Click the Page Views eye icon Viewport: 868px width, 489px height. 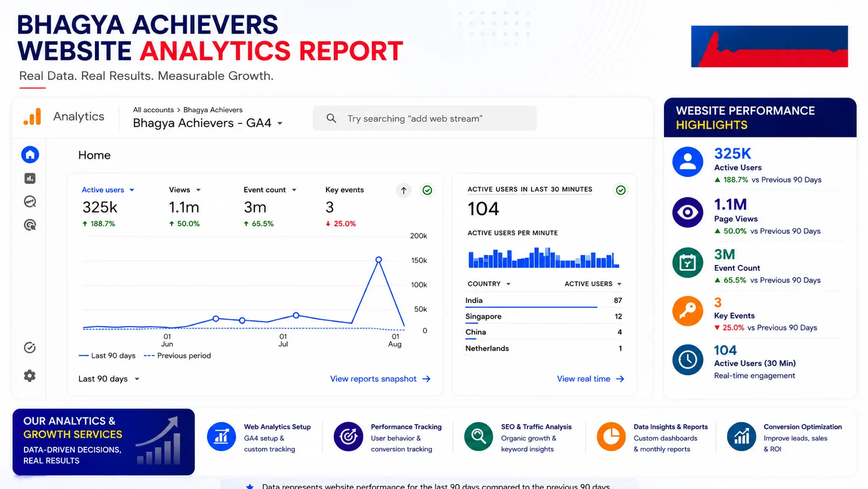pyautogui.click(x=688, y=212)
